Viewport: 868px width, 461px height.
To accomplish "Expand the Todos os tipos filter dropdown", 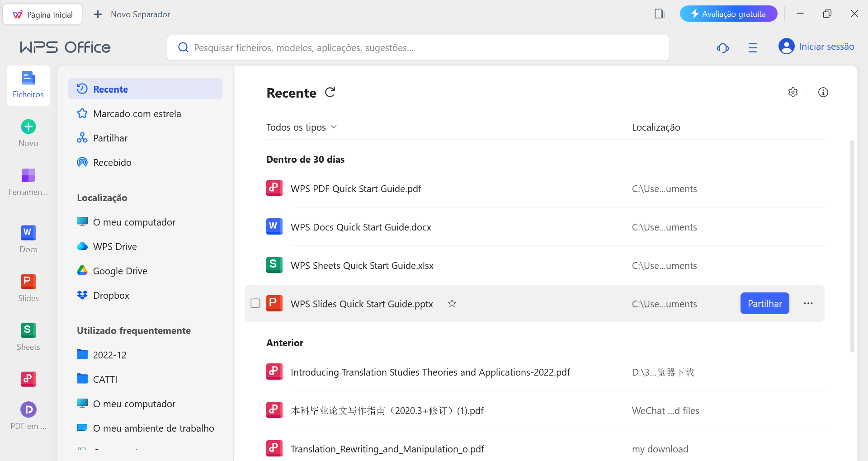I will [x=302, y=127].
